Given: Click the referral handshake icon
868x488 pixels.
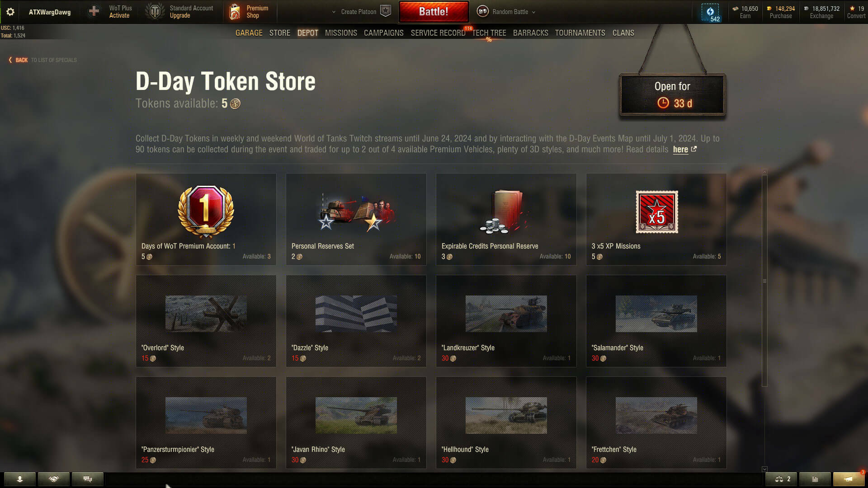Looking at the screenshot, I should pyautogui.click(x=54, y=479).
